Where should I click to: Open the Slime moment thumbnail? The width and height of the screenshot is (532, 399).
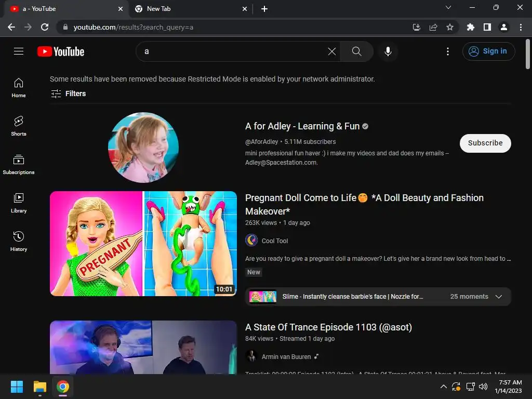[262, 297]
